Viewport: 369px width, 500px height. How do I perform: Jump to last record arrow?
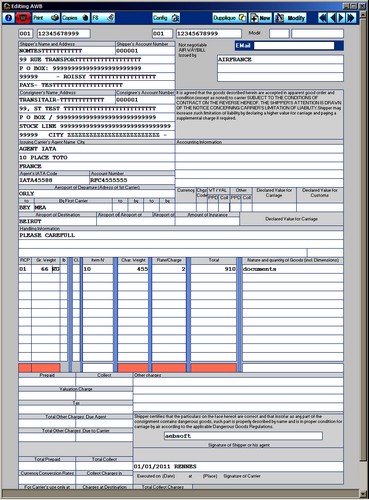pos(351,18)
